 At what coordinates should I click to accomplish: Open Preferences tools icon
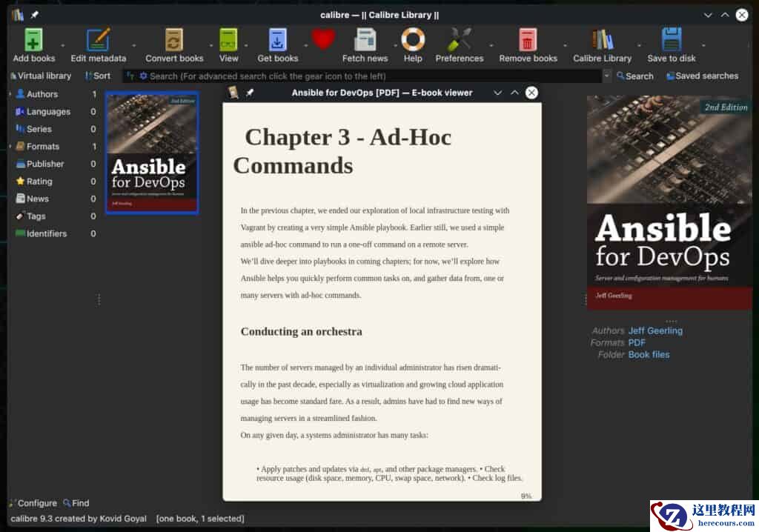tap(459, 40)
